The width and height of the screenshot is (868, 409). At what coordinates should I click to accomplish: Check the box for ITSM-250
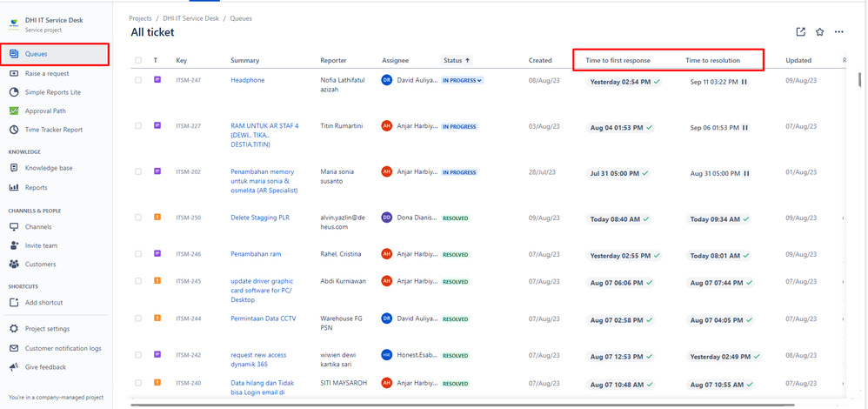[x=138, y=218]
